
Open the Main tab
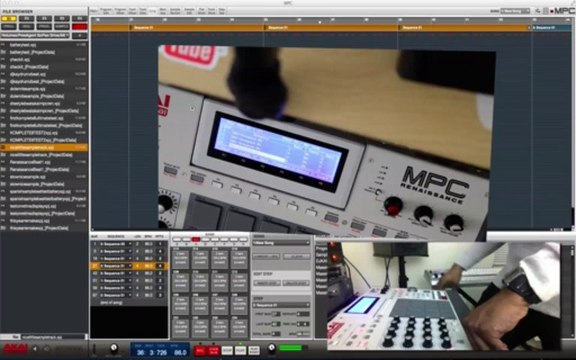94,11
